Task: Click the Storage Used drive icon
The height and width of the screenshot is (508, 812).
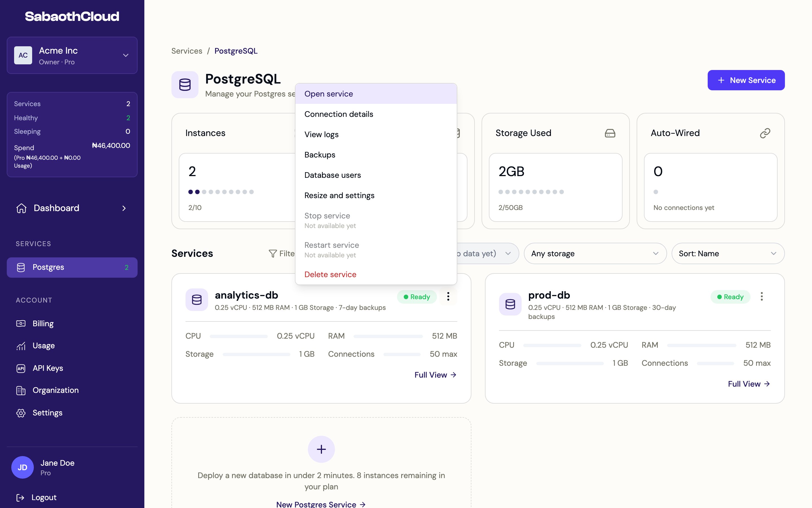Action: tap(610, 133)
